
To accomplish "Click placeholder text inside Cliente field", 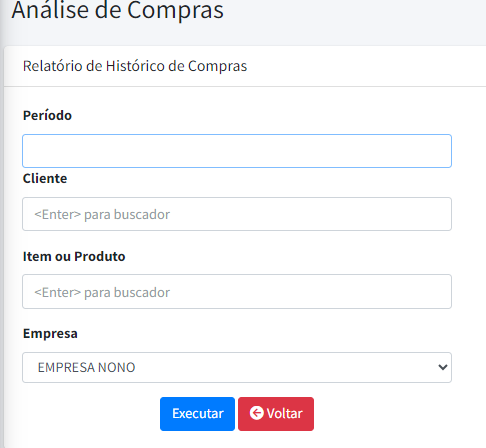I will click(102, 214).
